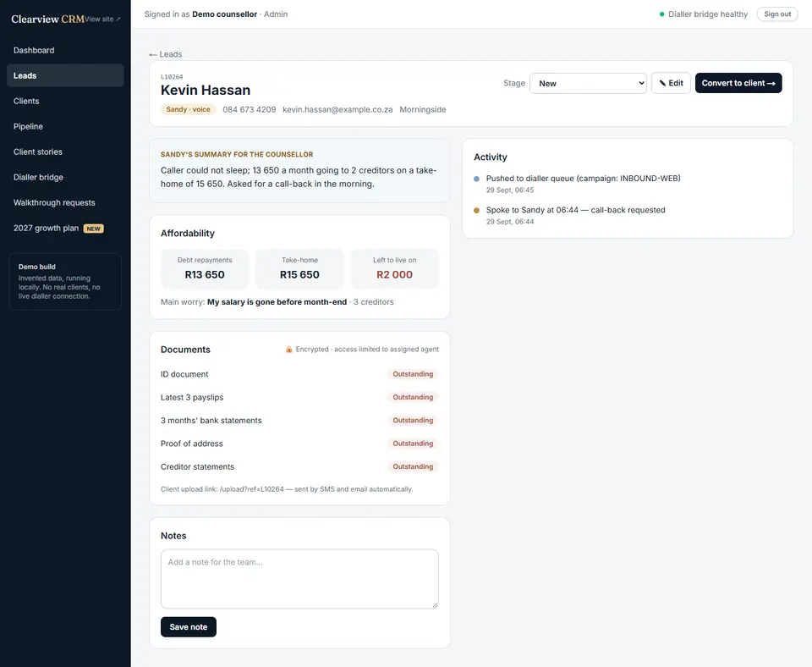Click Demo counsellor user name

click(x=225, y=14)
